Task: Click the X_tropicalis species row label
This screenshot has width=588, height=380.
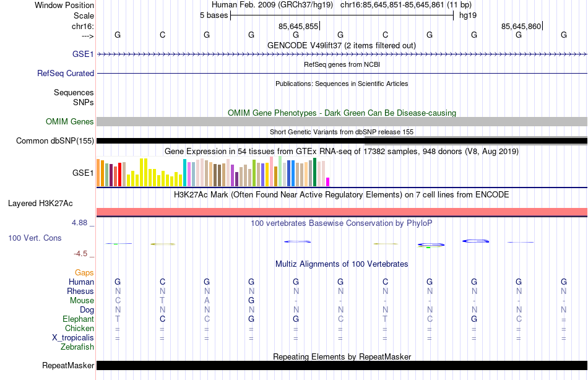Action: pos(73,338)
